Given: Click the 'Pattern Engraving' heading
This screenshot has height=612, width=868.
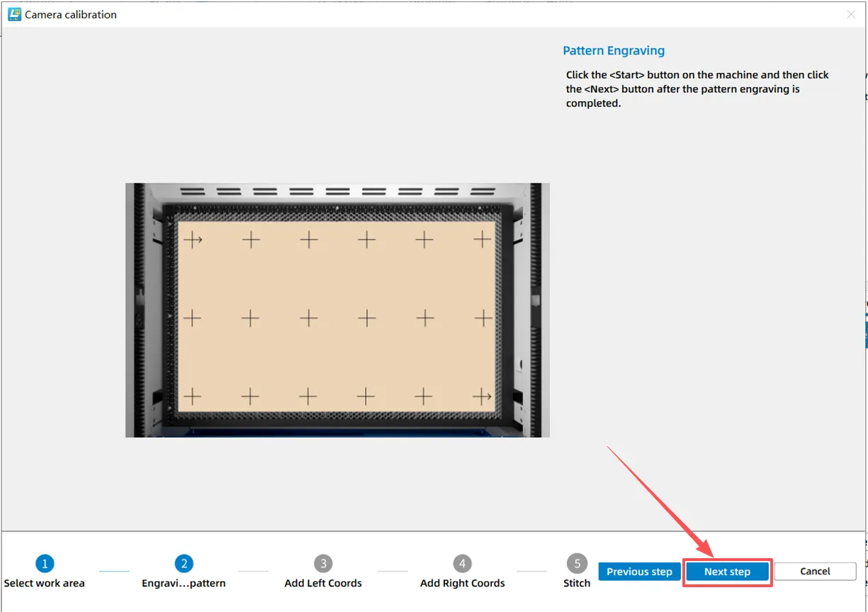Looking at the screenshot, I should [614, 51].
